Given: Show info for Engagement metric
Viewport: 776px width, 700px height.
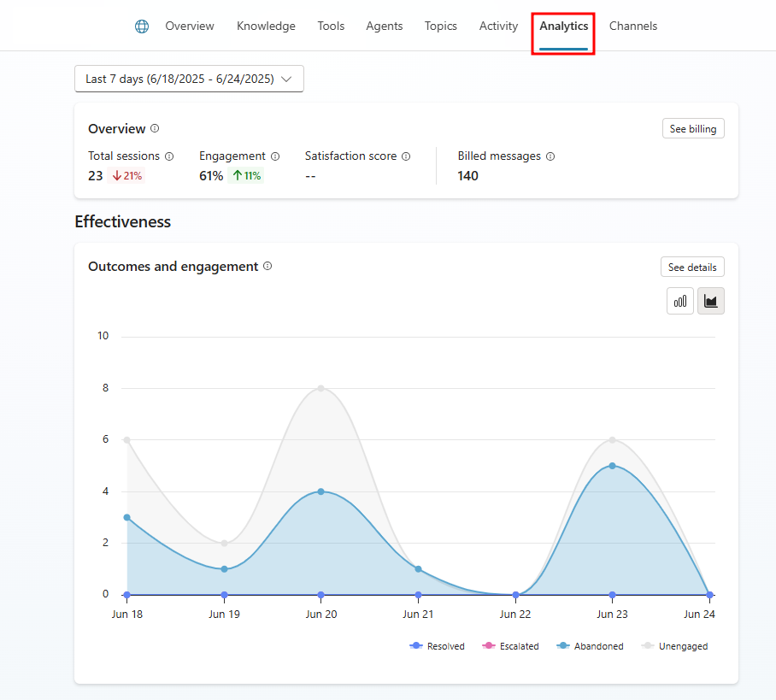Looking at the screenshot, I should pos(275,156).
